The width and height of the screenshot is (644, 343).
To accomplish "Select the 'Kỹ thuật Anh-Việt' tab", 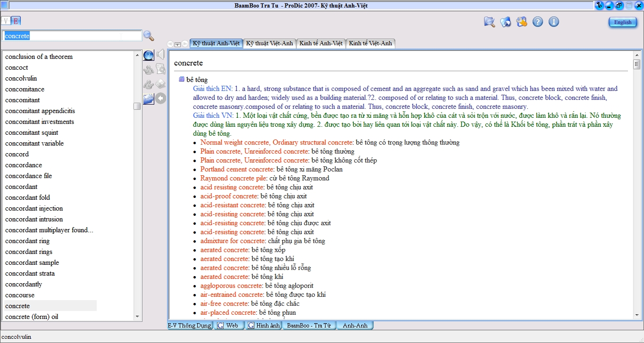I will coord(217,43).
